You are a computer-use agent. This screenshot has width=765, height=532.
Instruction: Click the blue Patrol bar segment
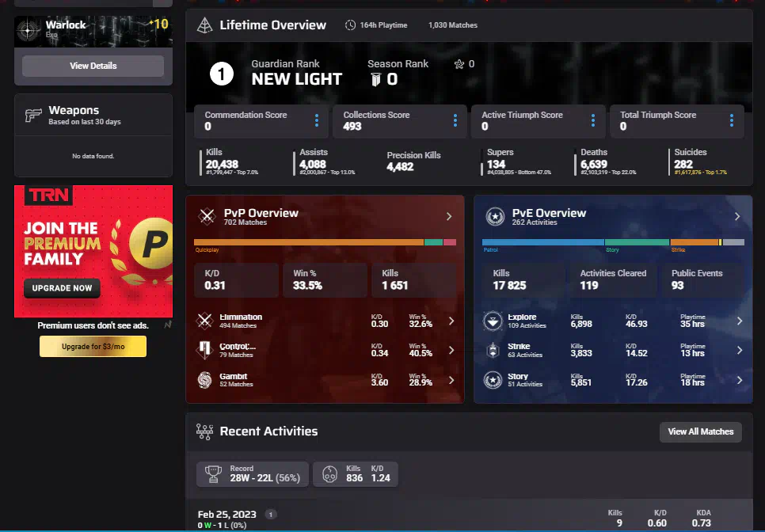[542, 242]
